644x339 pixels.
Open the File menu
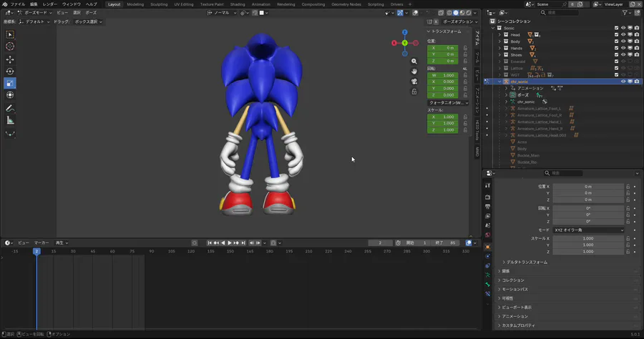click(17, 4)
